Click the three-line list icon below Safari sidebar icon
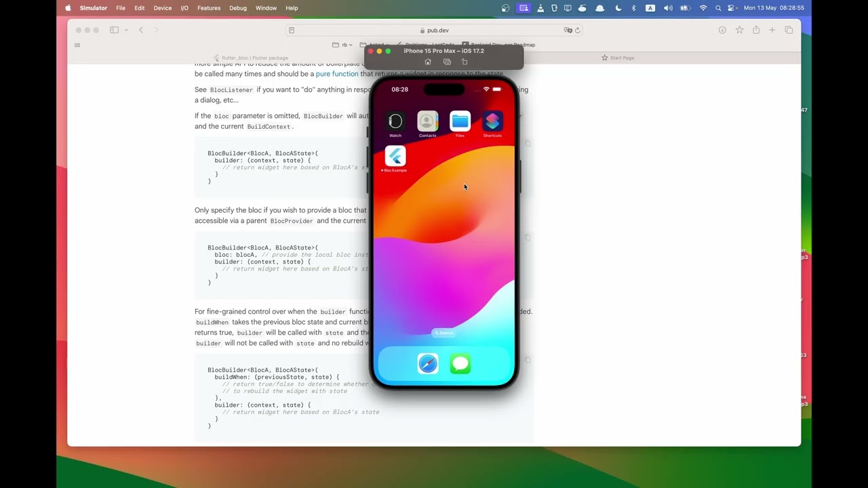The height and width of the screenshot is (488, 868). (77, 45)
